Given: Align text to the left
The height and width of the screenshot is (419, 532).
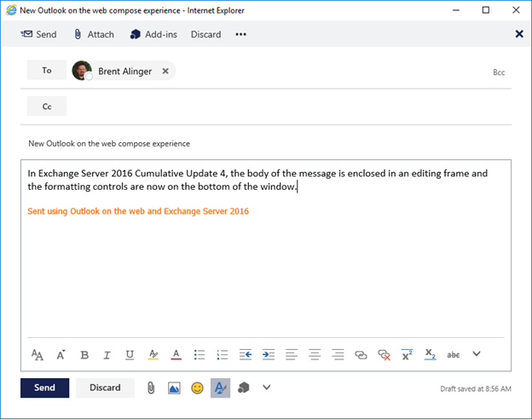Looking at the screenshot, I should click(x=292, y=355).
